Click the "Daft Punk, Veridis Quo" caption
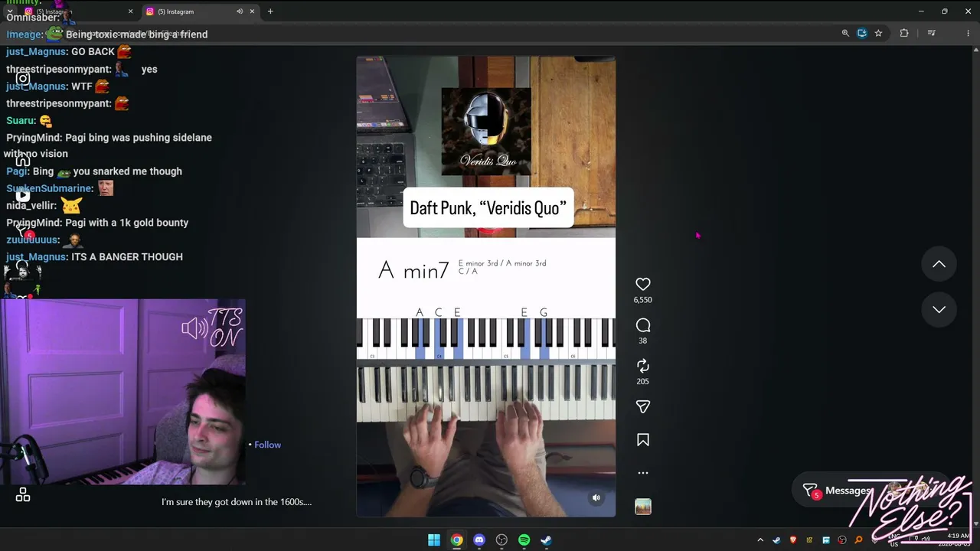The image size is (980, 551). point(488,208)
